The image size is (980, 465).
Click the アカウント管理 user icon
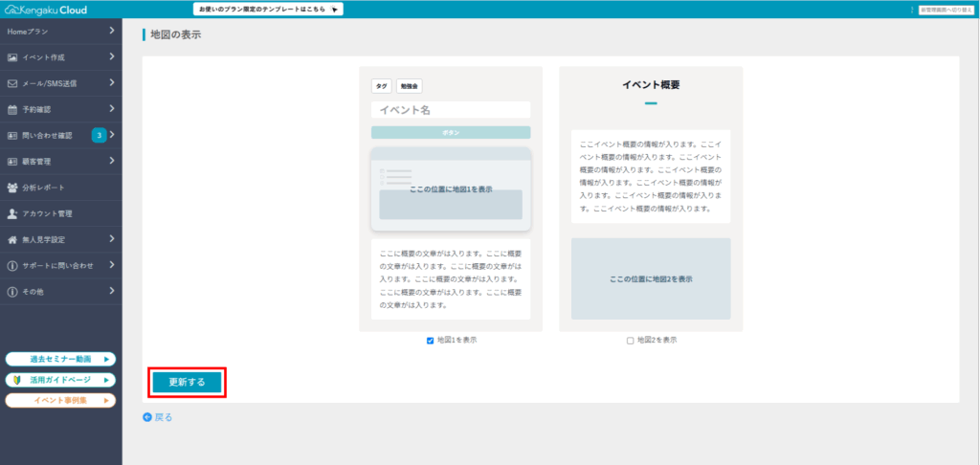[12, 213]
